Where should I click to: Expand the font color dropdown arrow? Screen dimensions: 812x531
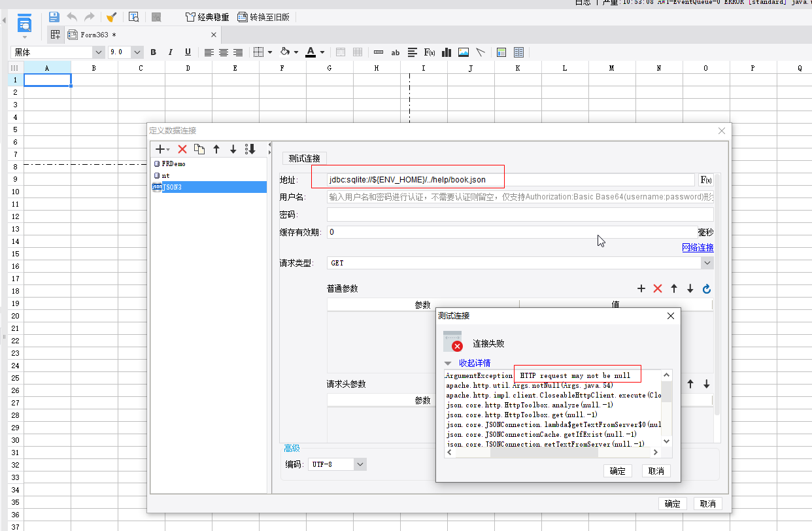coord(322,52)
